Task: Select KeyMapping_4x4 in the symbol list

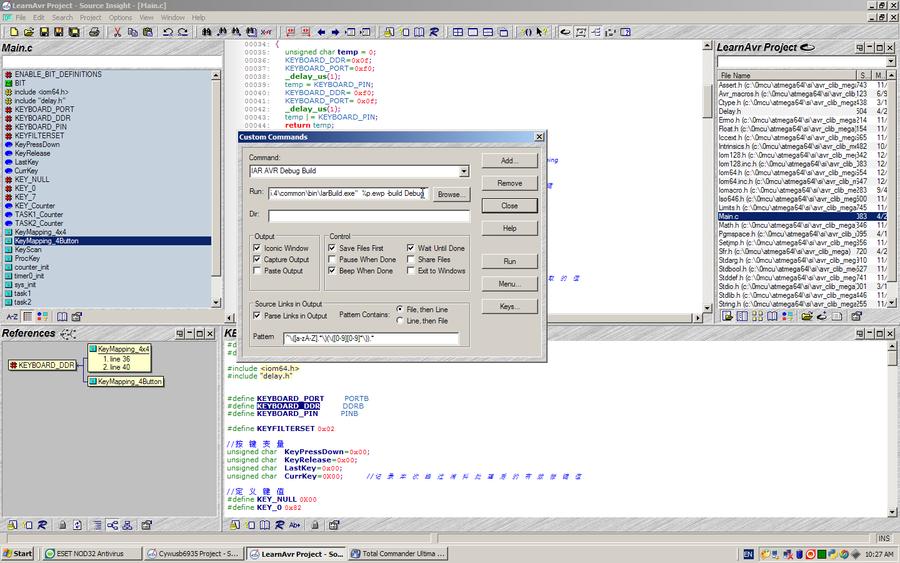Action: click(40, 232)
